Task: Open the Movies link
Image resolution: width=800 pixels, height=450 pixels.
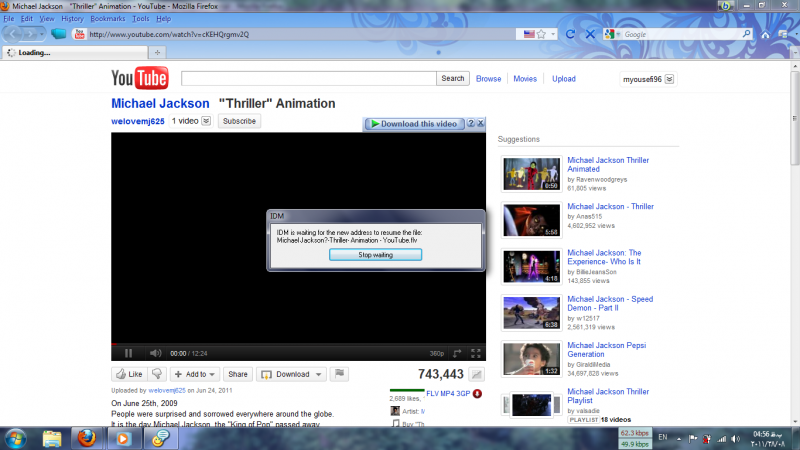Action: [525, 79]
